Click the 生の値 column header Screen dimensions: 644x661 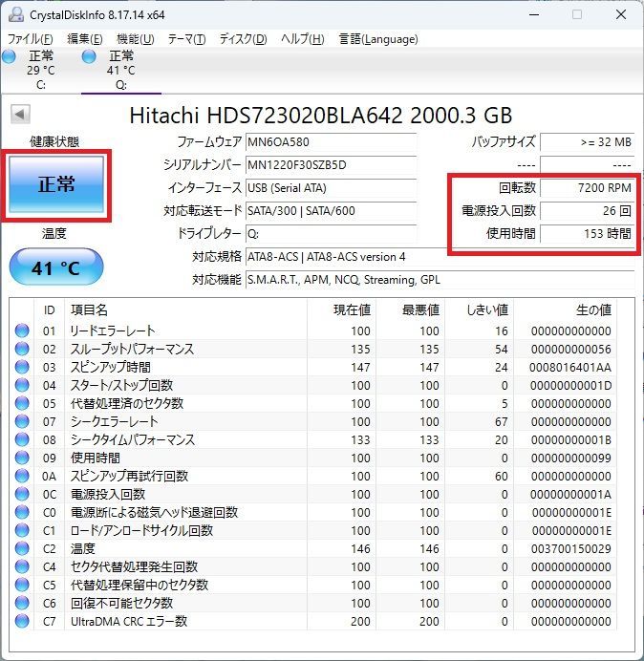[565, 309]
